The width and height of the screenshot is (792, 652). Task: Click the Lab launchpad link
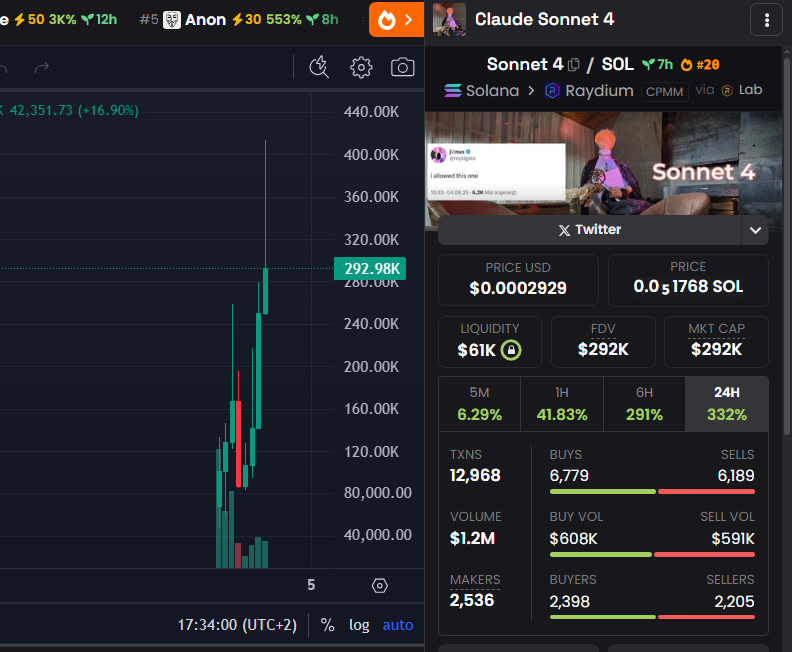click(750, 90)
